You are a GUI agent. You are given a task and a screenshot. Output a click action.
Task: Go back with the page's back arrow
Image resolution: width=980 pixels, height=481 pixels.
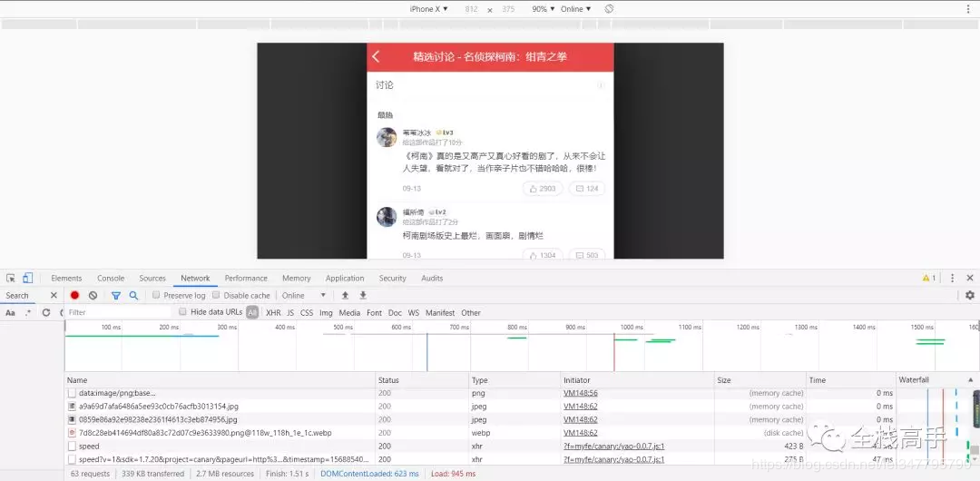(376, 57)
